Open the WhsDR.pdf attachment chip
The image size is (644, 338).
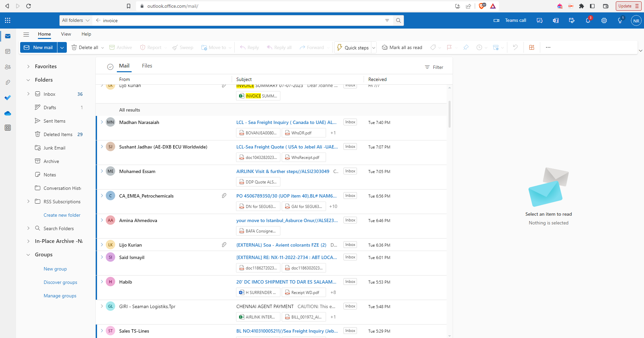coord(304,133)
